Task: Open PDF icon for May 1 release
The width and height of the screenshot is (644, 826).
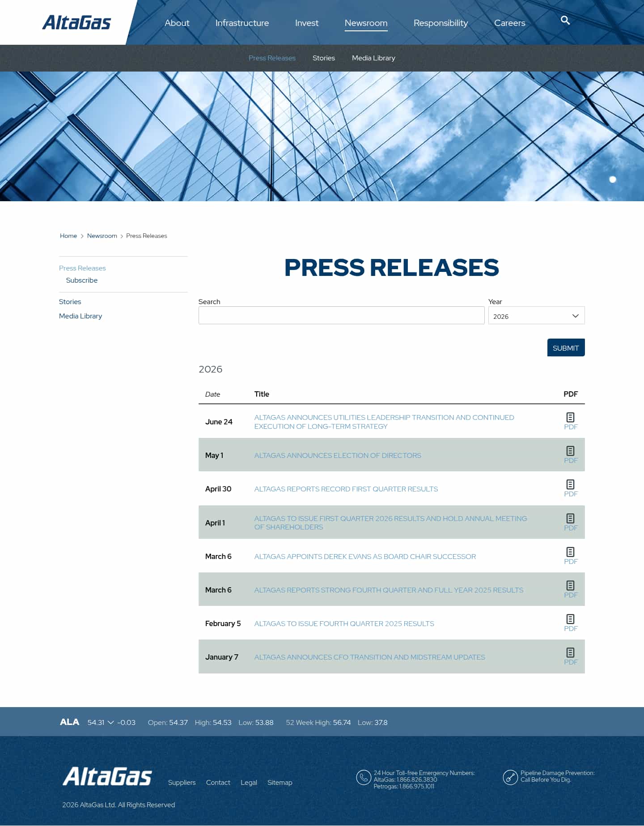Action: tap(570, 451)
